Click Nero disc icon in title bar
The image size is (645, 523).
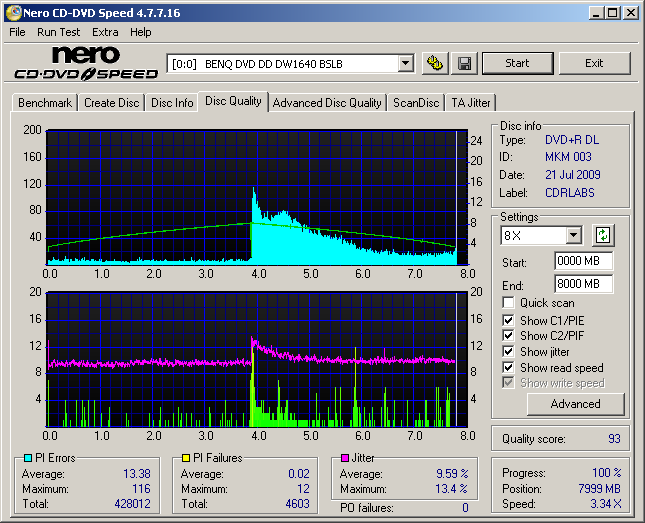coord(14,13)
